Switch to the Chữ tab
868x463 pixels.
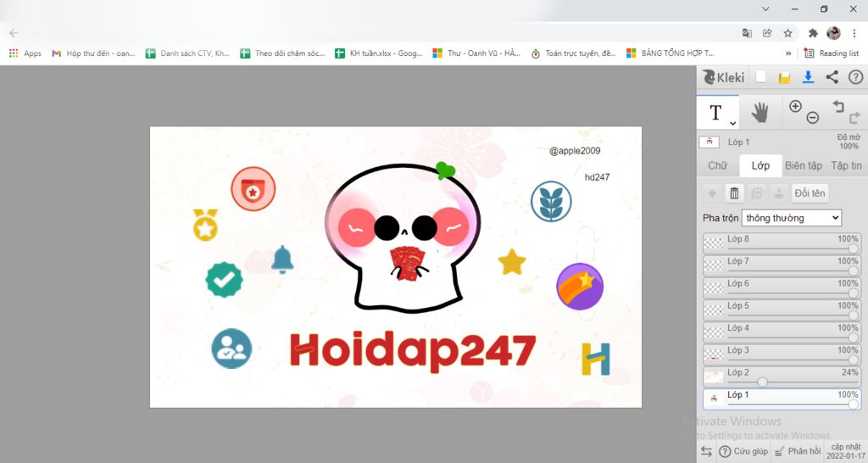click(717, 165)
